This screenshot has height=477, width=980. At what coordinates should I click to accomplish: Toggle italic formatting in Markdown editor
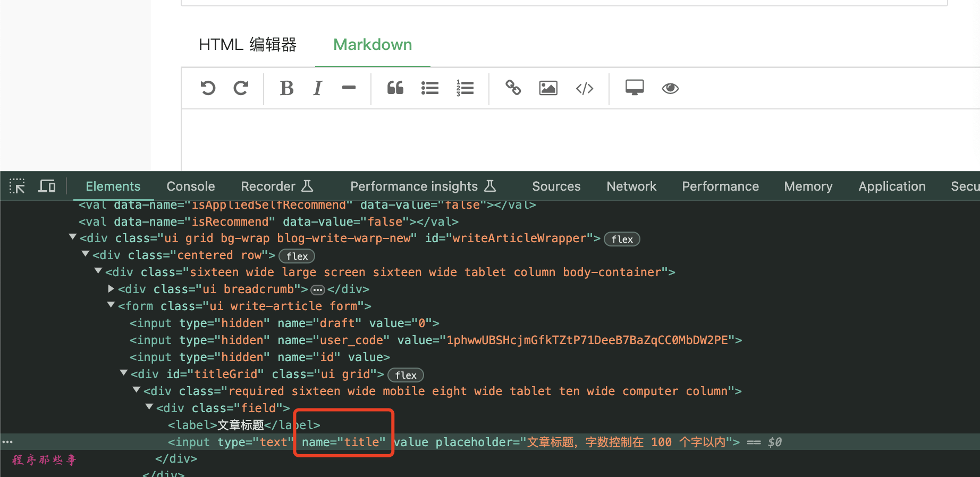tap(318, 88)
